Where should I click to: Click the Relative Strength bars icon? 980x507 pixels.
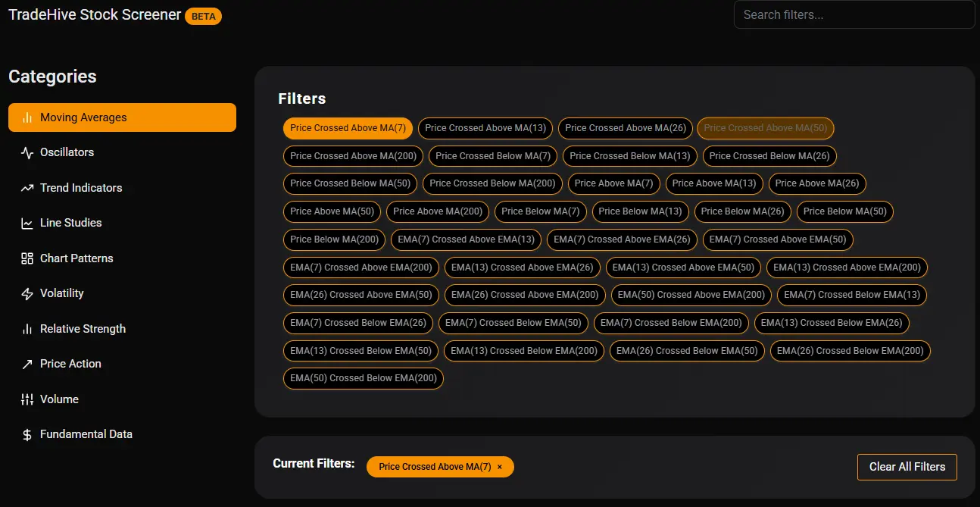27,329
